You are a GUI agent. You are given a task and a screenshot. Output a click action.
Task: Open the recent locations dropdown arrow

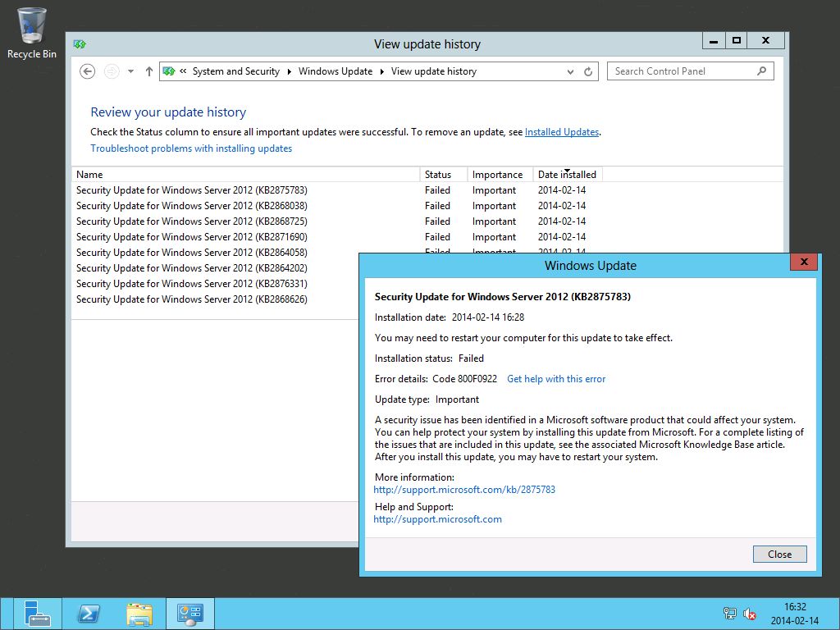[x=130, y=71]
